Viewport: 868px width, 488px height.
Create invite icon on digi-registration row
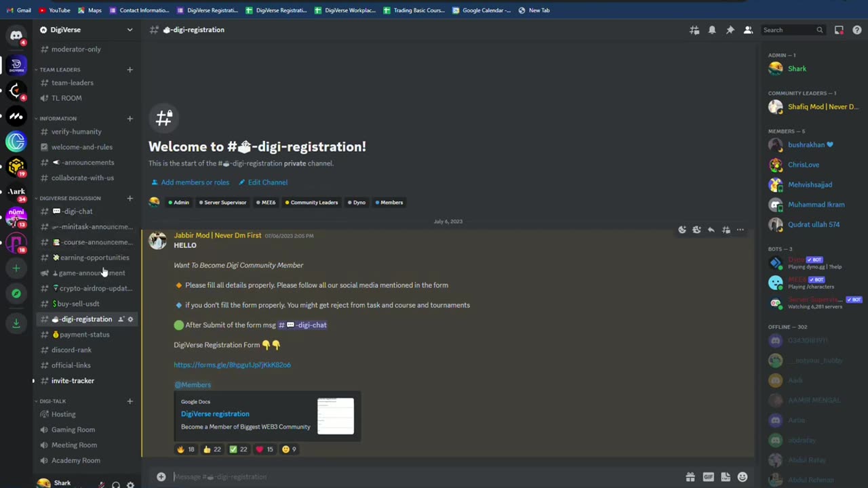coord(121,319)
